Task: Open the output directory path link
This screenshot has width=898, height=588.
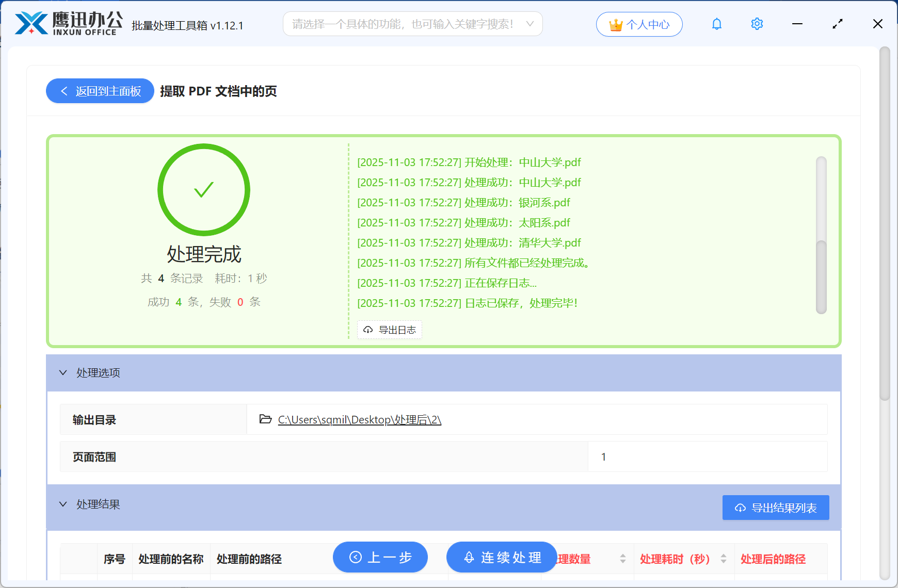Action: (x=359, y=419)
